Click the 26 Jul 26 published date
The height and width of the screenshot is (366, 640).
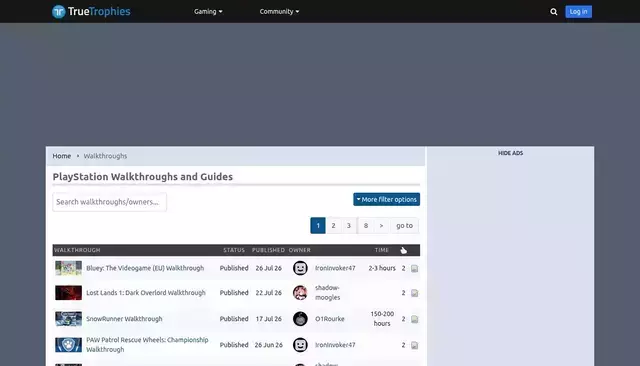coord(269,268)
